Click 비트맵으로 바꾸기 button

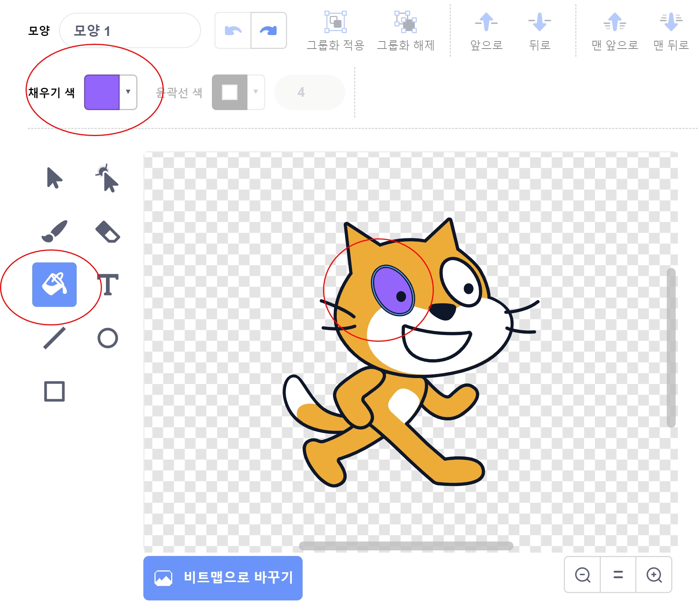coord(223,578)
